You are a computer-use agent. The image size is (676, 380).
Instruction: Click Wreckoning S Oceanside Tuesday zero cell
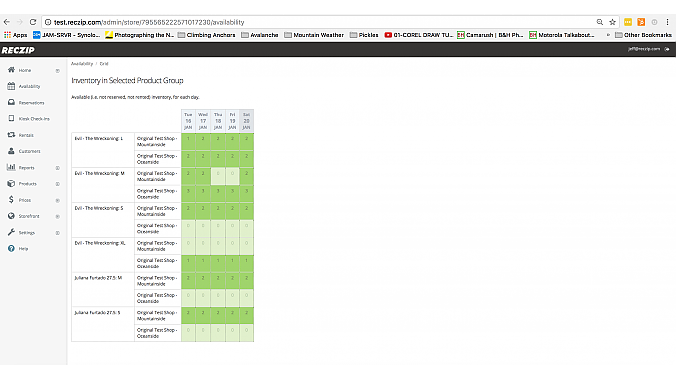[188, 229]
